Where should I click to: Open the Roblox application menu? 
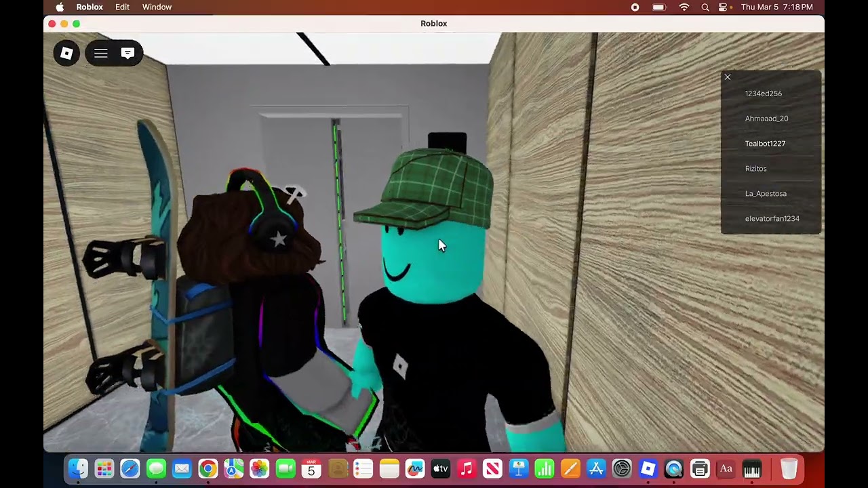(90, 7)
